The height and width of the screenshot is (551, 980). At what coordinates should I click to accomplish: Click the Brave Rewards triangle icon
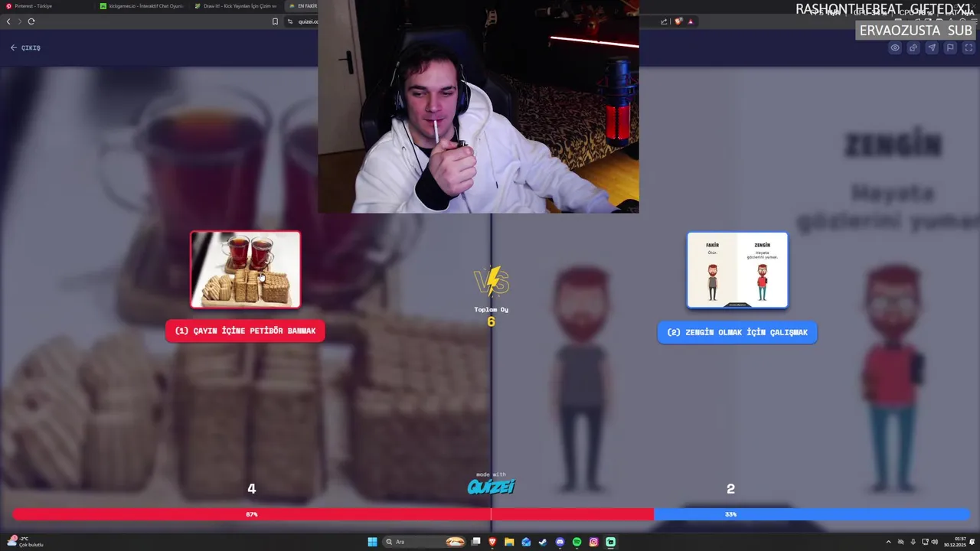691,21
